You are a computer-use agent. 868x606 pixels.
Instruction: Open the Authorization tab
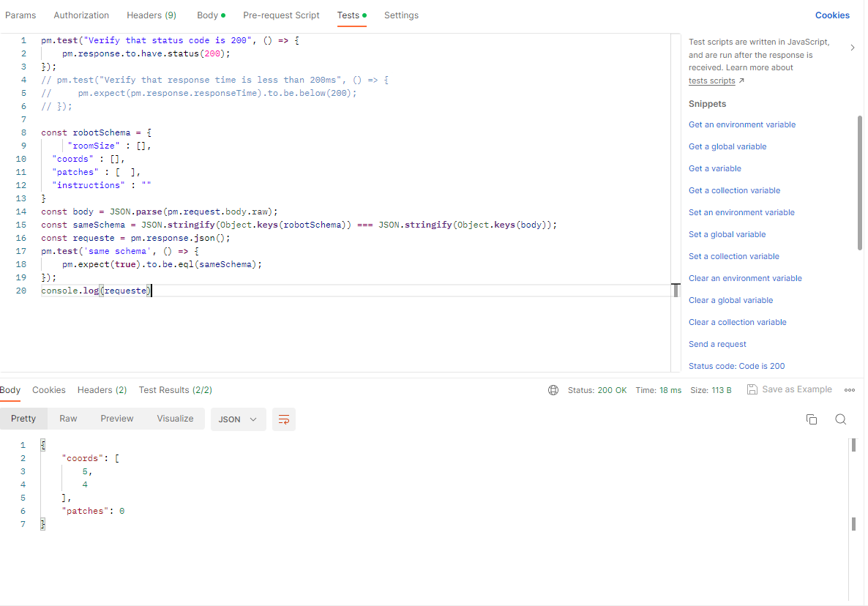(x=81, y=15)
